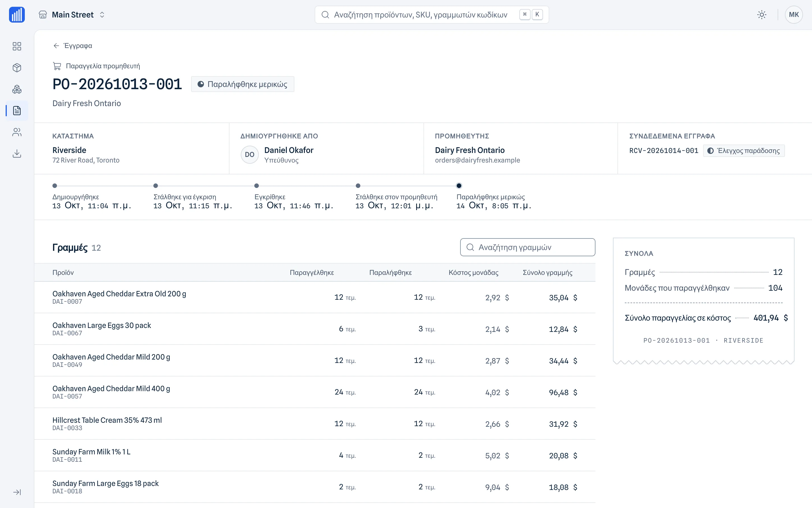812x508 pixels.
Task: Click Riverside store name
Action: tap(69, 150)
